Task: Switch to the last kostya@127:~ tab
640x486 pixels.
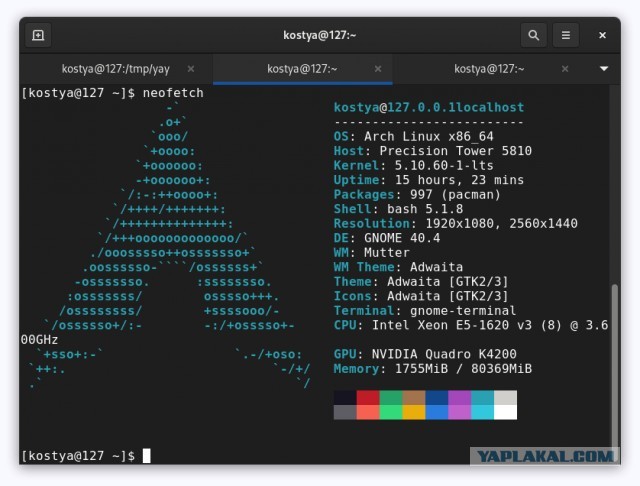Action: tap(489, 69)
